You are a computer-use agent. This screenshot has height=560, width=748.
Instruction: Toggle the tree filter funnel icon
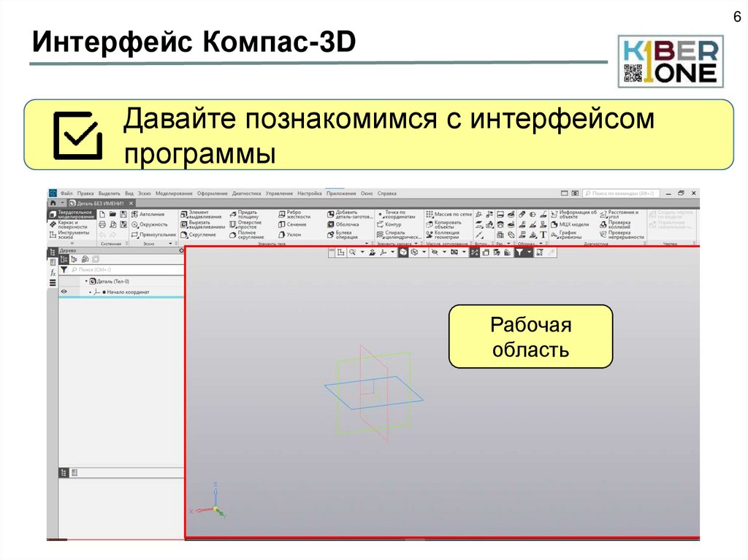click(x=64, y=270)
